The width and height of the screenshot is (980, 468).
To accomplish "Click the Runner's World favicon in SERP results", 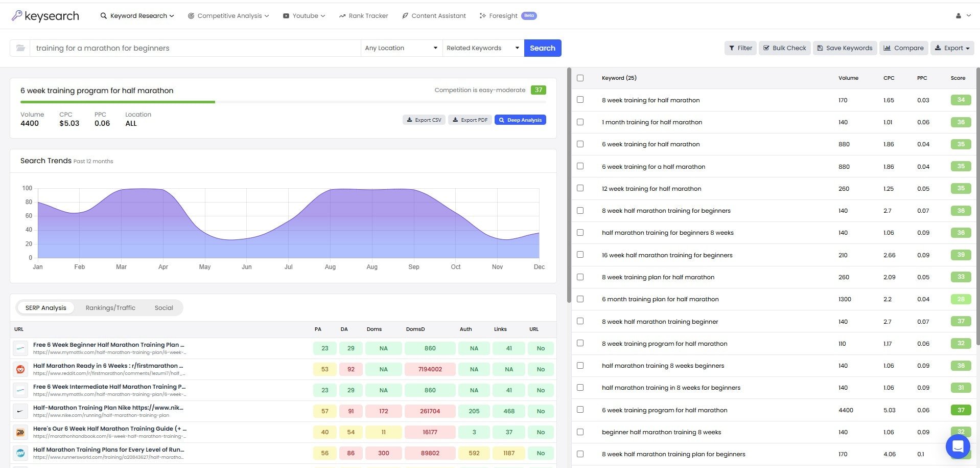I will [x=20, y=453].
